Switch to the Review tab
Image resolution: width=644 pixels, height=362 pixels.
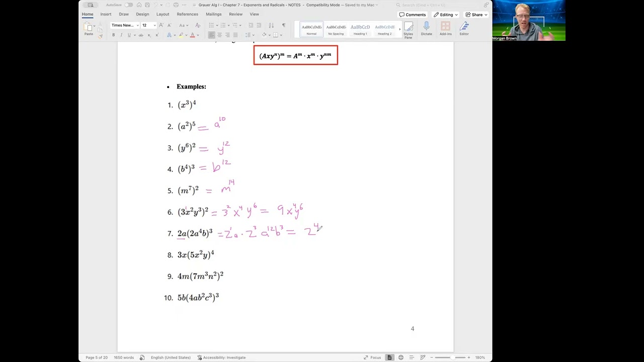pyautogui.click(x=235, y=14)
